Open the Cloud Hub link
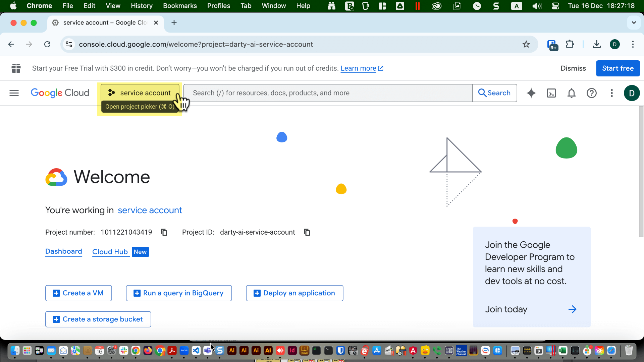The height and width of the screenshot is (362, 644). [110, 252]
